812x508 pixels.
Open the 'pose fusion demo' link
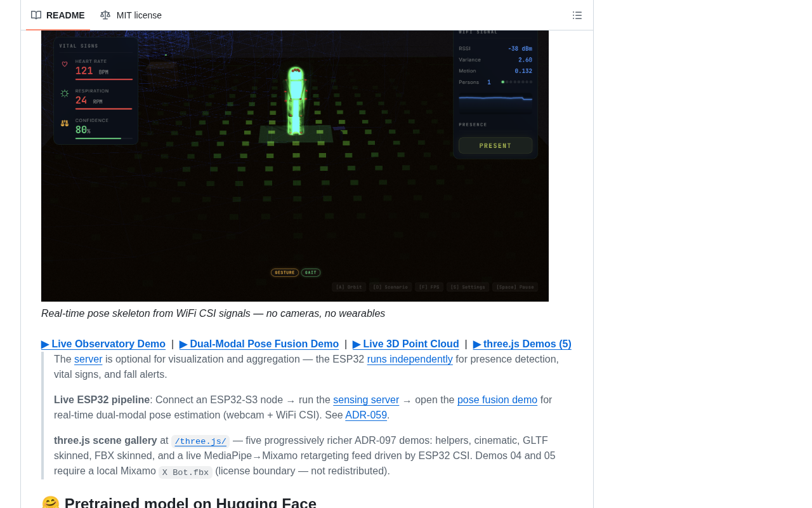click(x=497, y=400)
